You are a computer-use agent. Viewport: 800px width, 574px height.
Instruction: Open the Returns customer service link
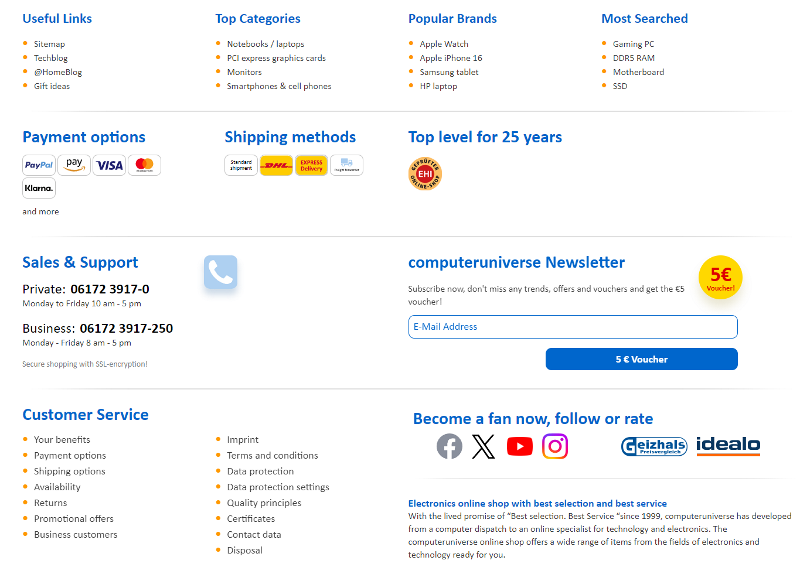pyautogui.click(x=50, y=503)
